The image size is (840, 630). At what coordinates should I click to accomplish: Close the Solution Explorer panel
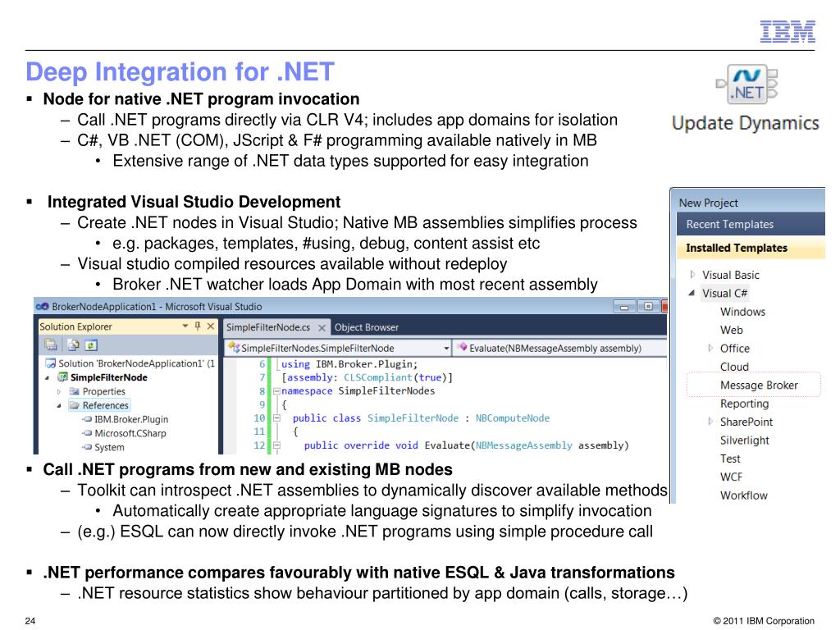(x=211, y=326)
